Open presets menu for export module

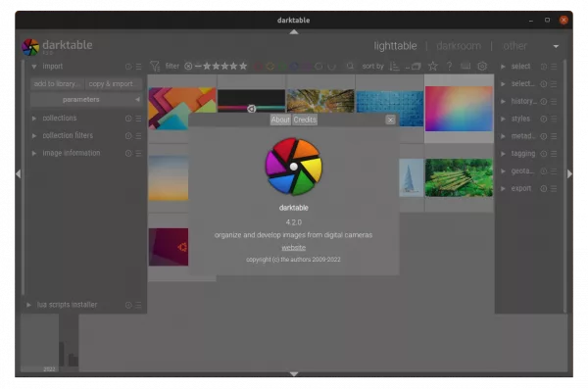point(554,188)
